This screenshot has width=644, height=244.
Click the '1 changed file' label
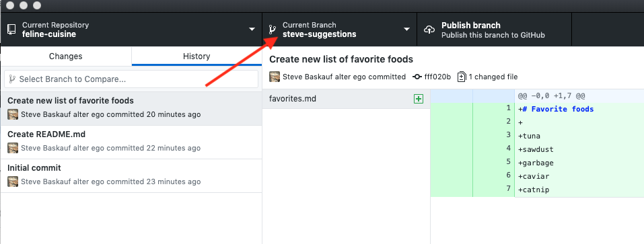pyautogui.click(x=493, y=77)
